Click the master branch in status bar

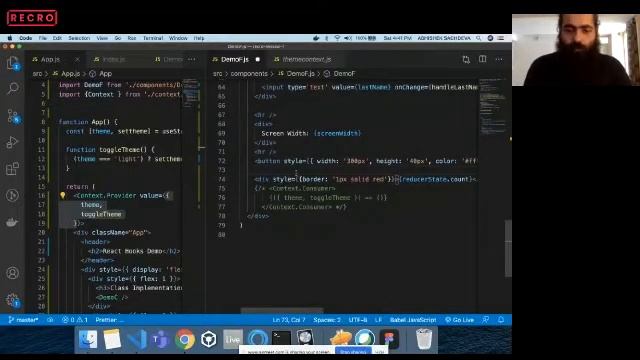coord(24,320)
